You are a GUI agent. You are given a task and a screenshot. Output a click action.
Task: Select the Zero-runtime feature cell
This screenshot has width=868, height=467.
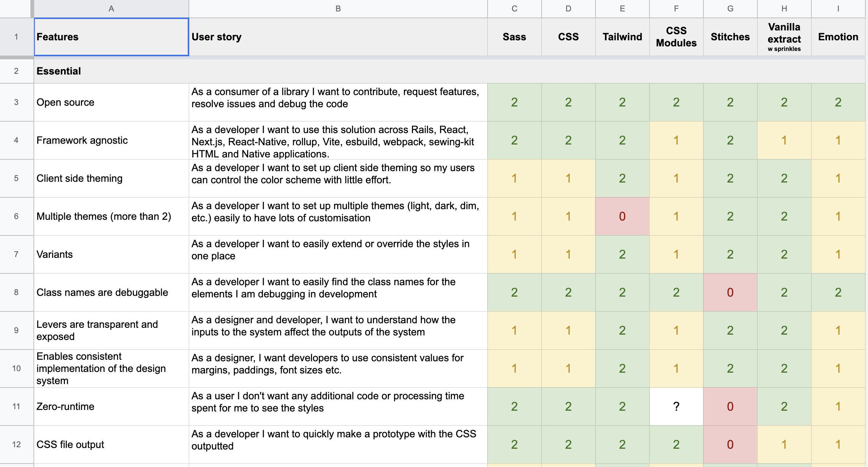point(111,407)
